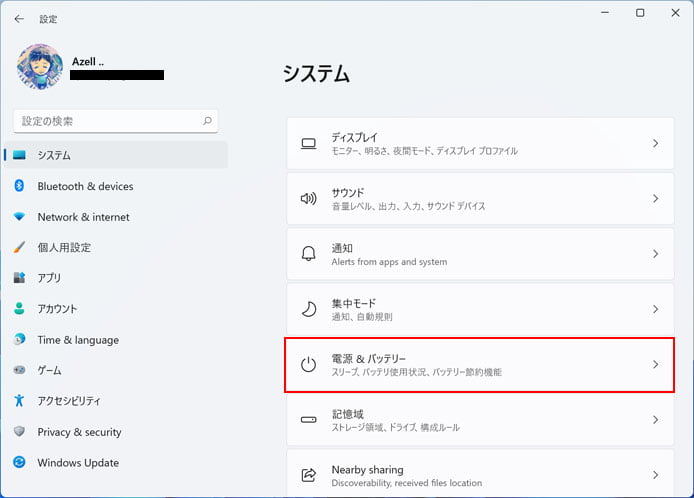The height and width of the screenshot is (498, 694).
Task: Open Privacy & security settings
Action: (x=116, y=432)
